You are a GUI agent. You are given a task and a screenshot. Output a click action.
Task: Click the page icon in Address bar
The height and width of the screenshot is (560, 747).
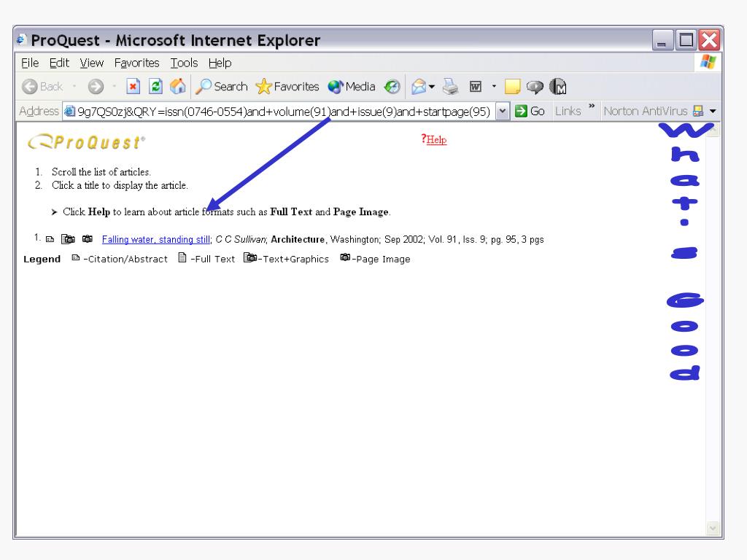point(69,111)
